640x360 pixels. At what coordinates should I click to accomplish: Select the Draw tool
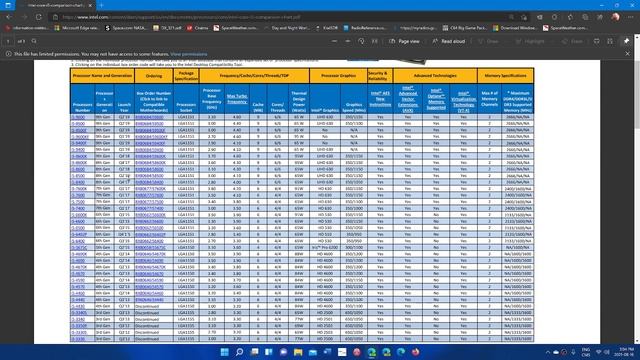[x=488, y=41]
